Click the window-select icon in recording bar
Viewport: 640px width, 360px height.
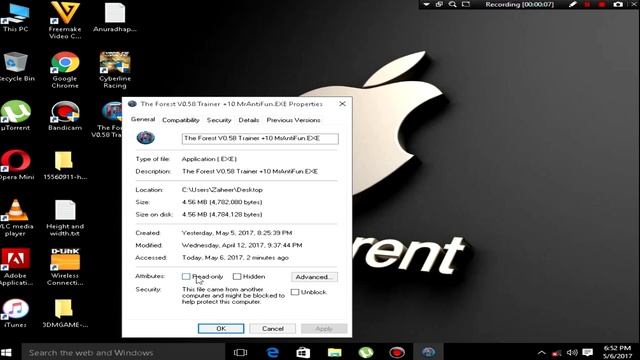coord(439,4)
